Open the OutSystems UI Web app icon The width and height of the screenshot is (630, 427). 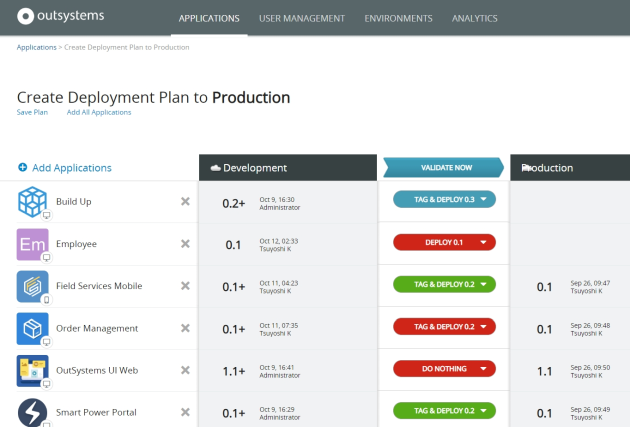[33, 371]
